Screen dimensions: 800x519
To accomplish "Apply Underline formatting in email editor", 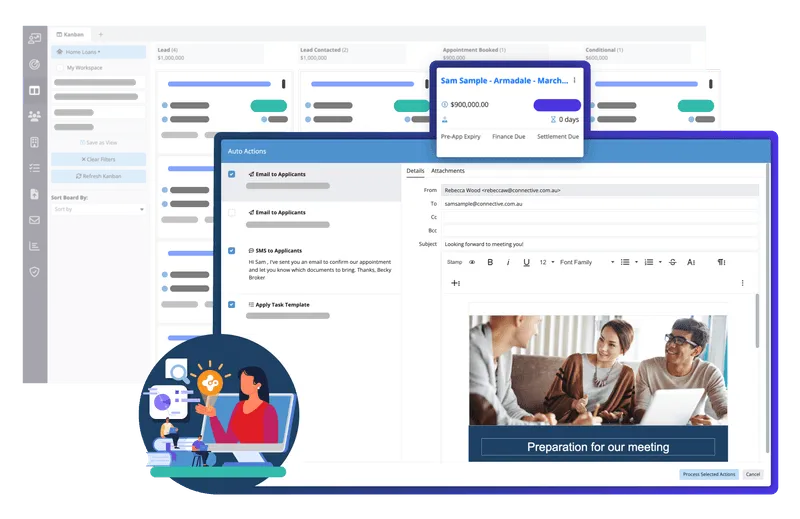I will (526, 262).
